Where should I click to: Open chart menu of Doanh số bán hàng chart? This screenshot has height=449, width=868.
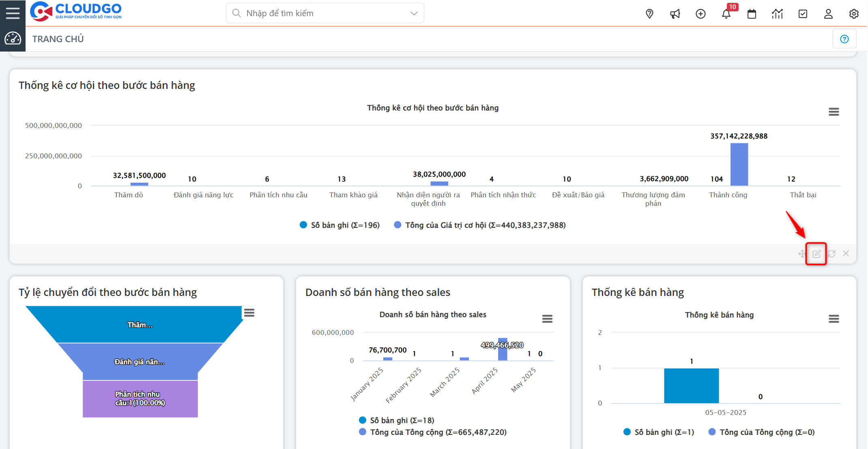pos(547,319)
